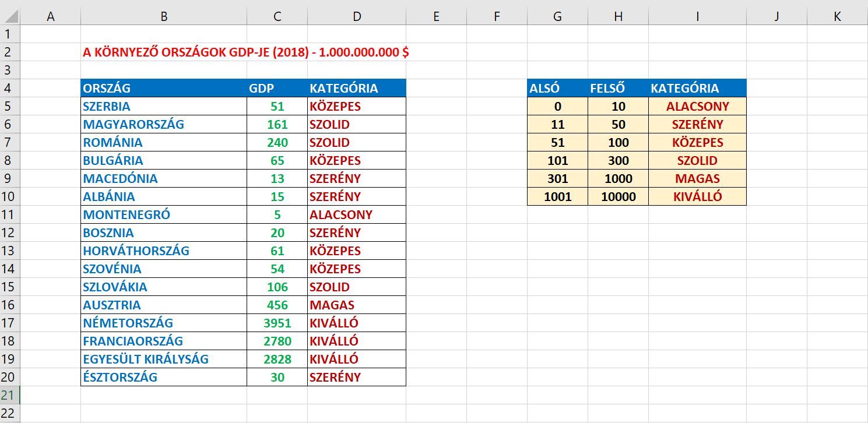Click the ALACSONY category cell for Montenegró

(357, 214)
